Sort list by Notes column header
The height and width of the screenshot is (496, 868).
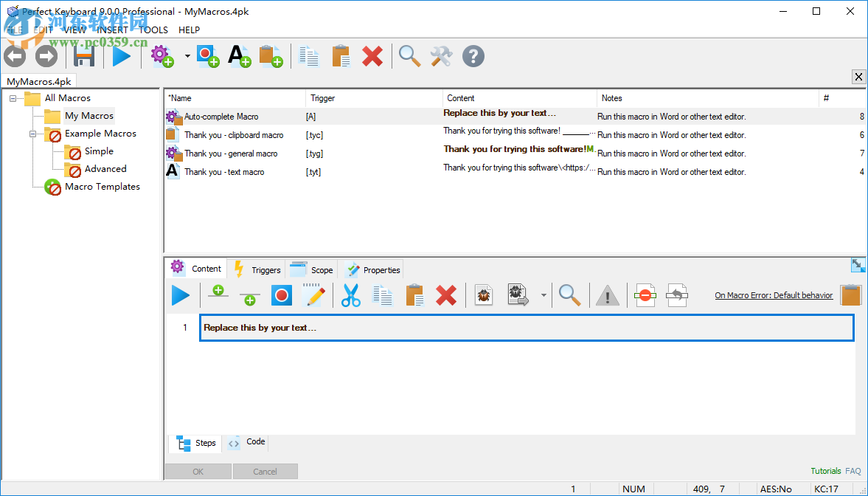pos(708,98)
